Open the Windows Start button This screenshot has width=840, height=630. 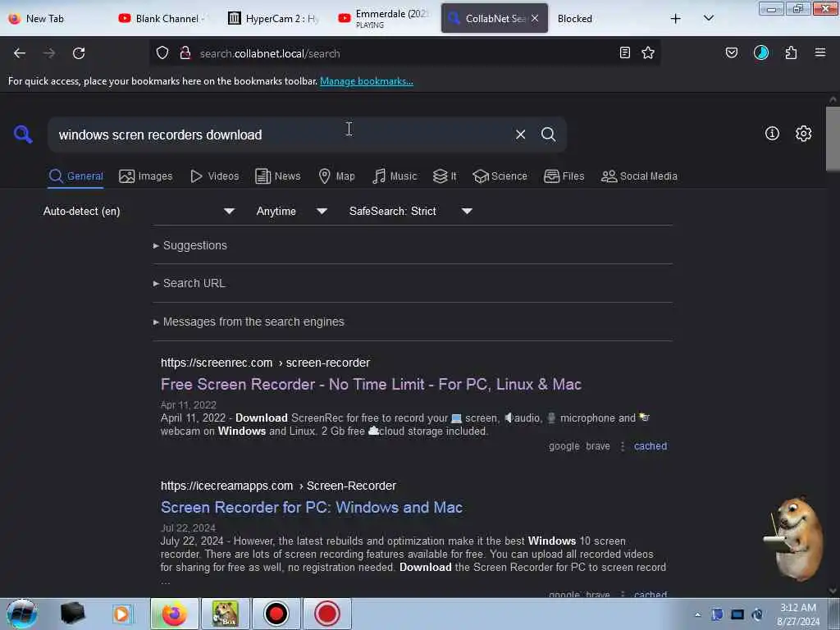pyautogui.click(x=22, y=614)
